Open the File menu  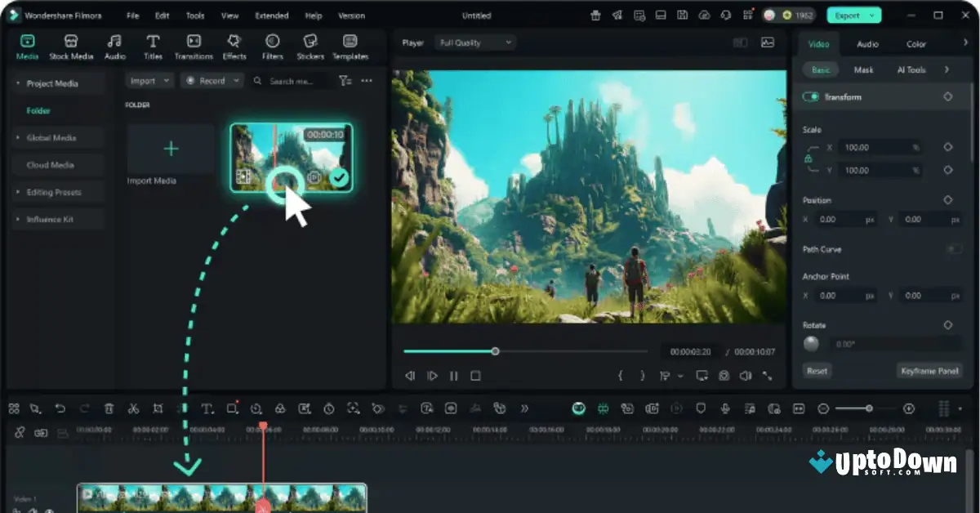coord(132,15)
